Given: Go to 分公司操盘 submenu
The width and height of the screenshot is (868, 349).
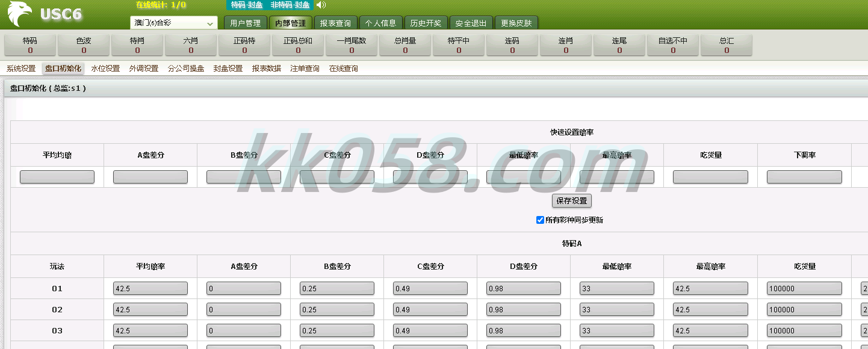Looking at the screenshot, I should (186, 69).
